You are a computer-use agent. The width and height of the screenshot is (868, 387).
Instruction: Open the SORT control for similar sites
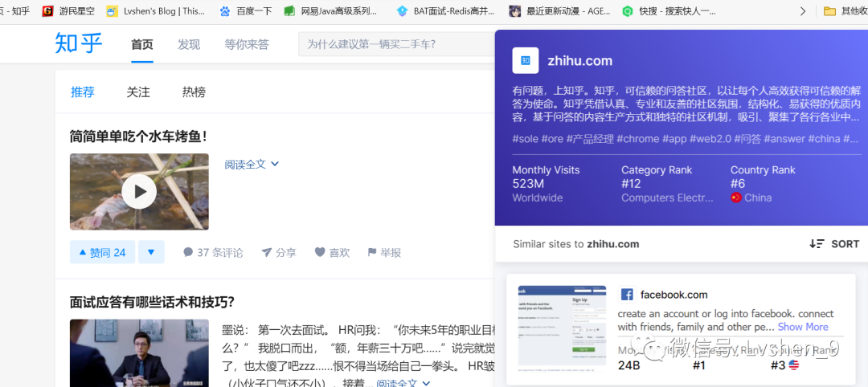click(834, 244)
